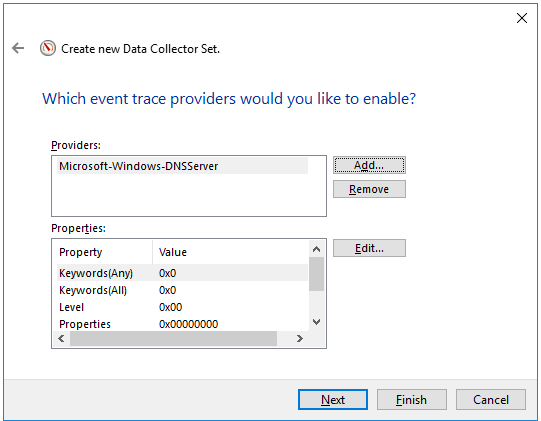Click the Performance Monitor wizard icon
541x421 pixels.
coord(48,48)
